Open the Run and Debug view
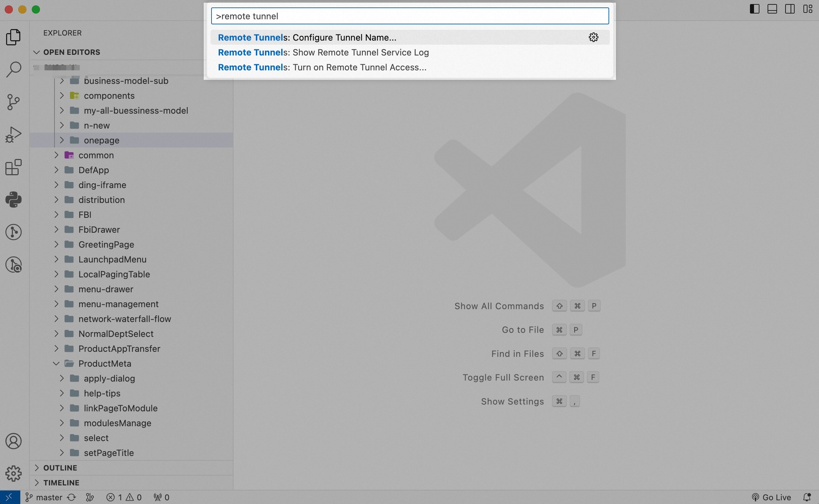The width and height of the screenshot is (819, 504). coord(14,135)
